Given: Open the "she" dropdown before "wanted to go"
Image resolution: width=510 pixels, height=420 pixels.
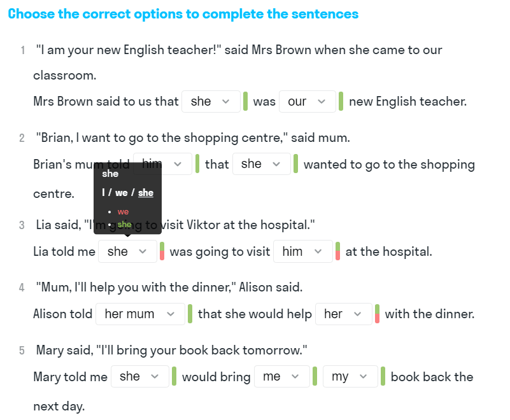Looking at the screenshot, I should click(261, 164).
